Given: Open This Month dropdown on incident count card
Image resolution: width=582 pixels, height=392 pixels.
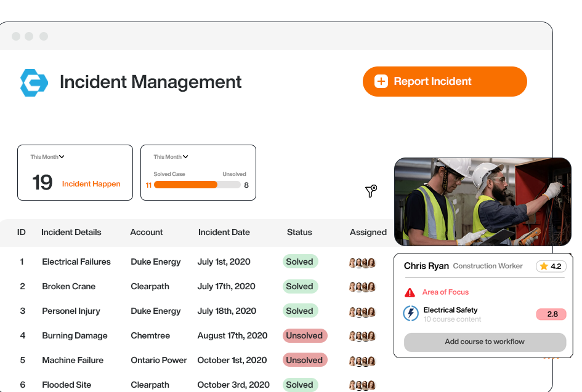Looking at the screenshot, I should 47,157.
